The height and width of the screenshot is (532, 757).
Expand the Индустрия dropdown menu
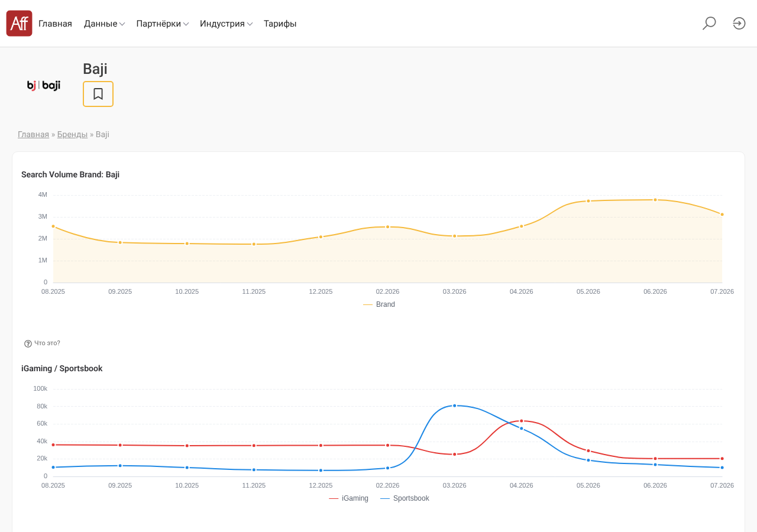pyautogui.click(x=227, y=24)
